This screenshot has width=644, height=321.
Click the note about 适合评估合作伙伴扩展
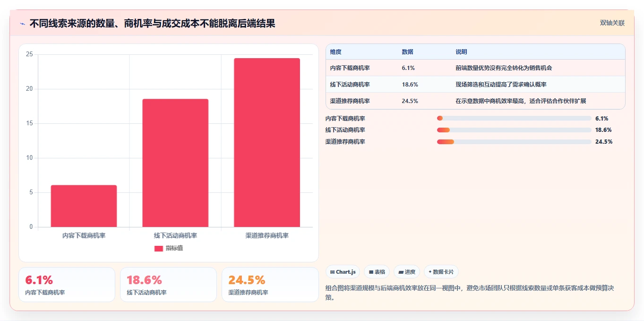tap(521, 101)
